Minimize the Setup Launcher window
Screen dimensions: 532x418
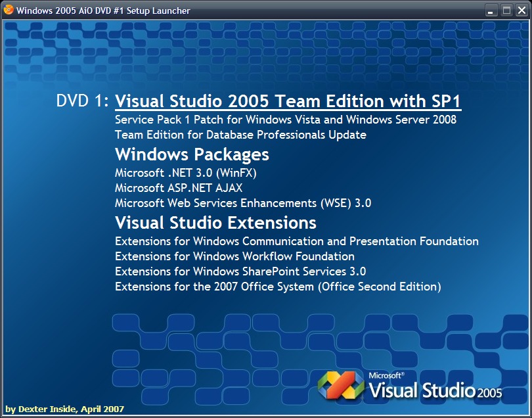[491, 11]
